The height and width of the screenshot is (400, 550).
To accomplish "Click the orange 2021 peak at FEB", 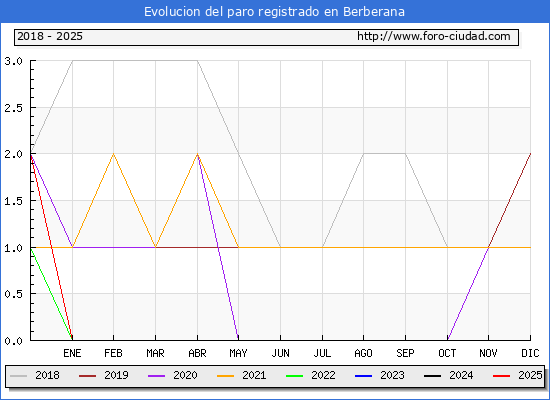I will [113, 154].
